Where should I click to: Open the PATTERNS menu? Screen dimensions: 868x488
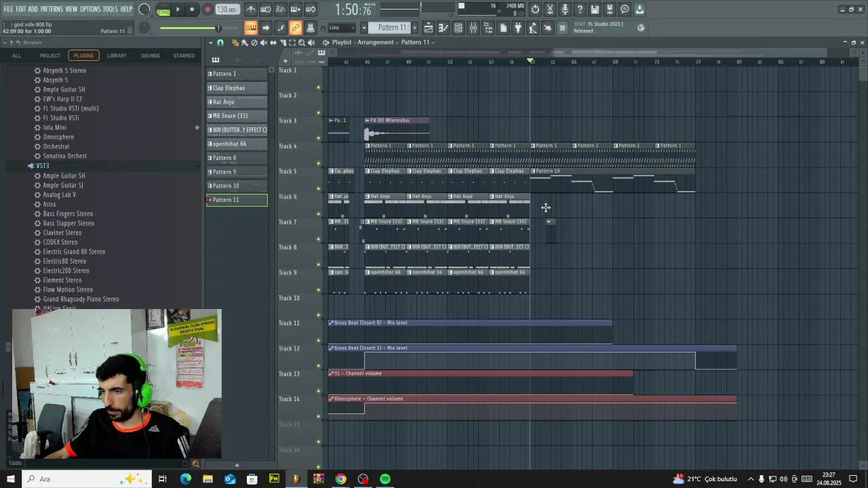(52, 9)
